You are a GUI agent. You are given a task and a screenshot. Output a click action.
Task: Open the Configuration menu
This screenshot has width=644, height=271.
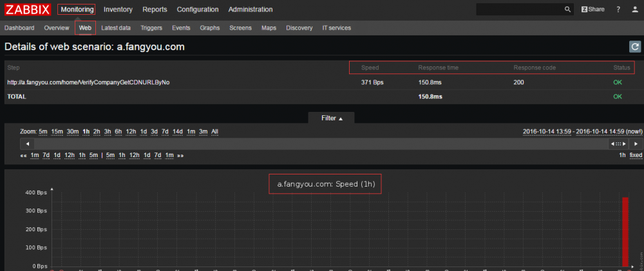(x=198, y=10)
